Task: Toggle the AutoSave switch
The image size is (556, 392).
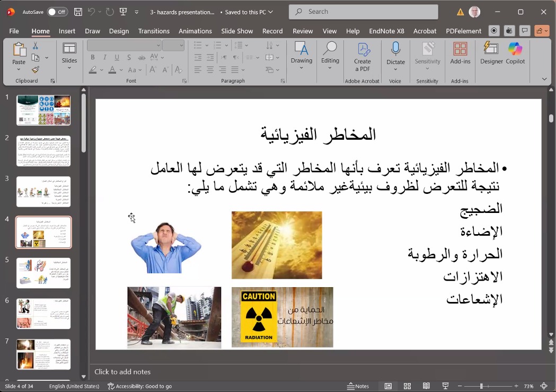Action: click(57, 12)
